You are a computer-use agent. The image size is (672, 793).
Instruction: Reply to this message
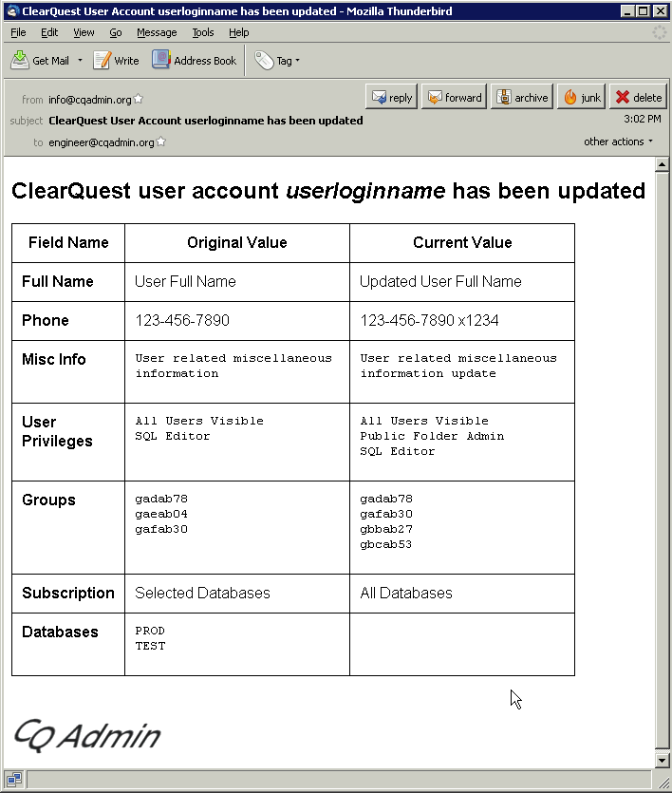pos(392,97)
